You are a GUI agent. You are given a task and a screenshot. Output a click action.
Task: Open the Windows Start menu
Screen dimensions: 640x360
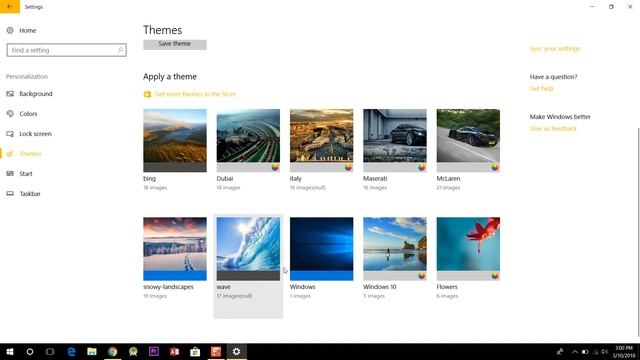(10, 351)
